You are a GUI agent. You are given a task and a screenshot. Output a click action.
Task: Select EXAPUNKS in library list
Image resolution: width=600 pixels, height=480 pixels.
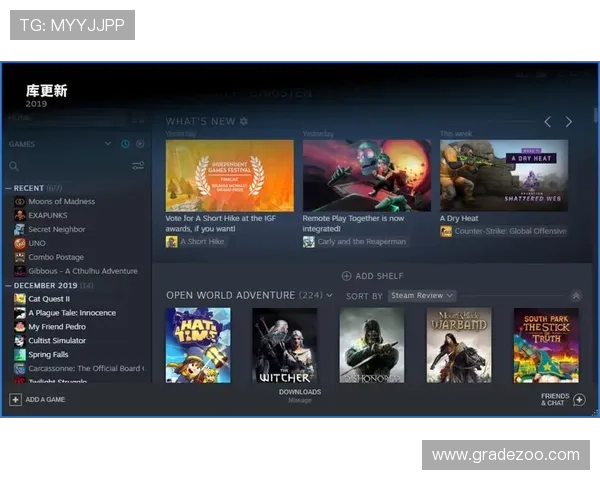click(48, 216)
